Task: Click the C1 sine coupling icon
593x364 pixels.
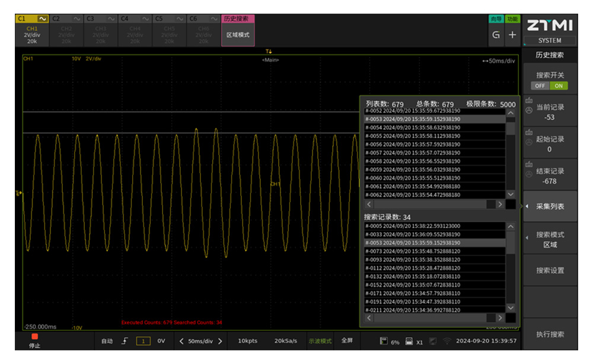Action: coord(42,18)
